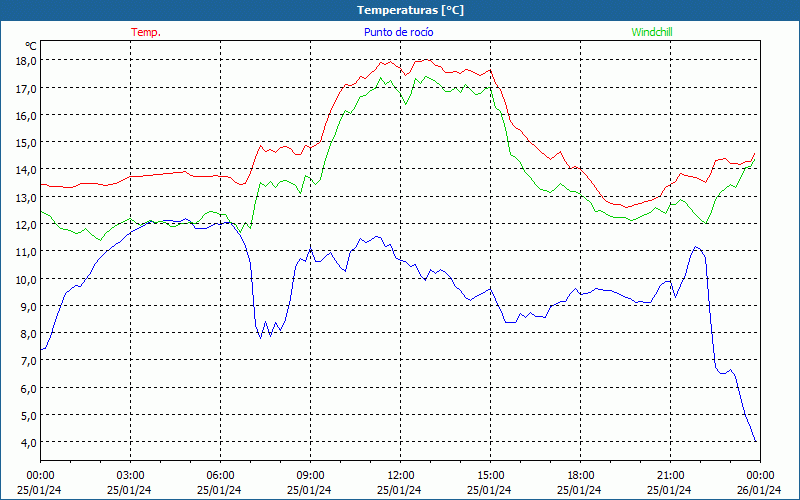Click the 8,0 y-axis value
This screenshot has width=800, height=500.
pyautogui.click(x=29, y=334)
